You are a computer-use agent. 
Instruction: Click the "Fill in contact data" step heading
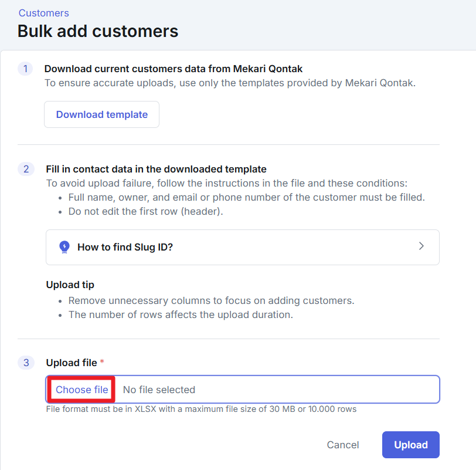[156, 169]
